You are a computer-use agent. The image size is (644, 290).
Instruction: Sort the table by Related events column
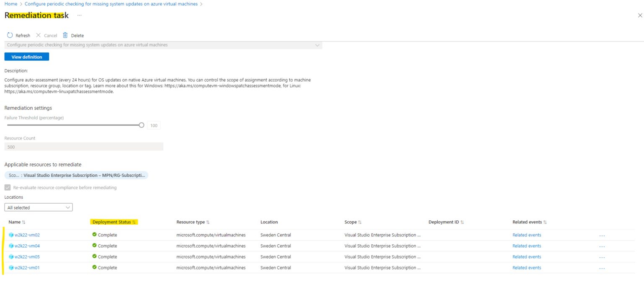point(530,222)
